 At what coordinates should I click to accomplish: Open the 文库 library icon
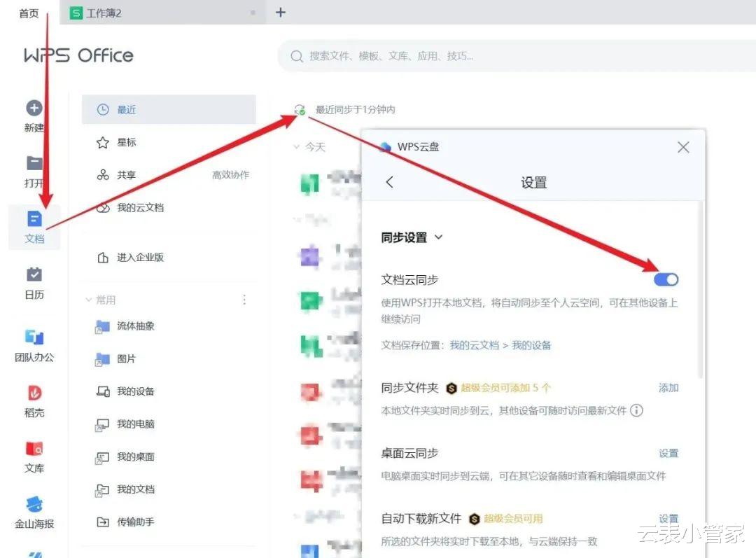34,449
